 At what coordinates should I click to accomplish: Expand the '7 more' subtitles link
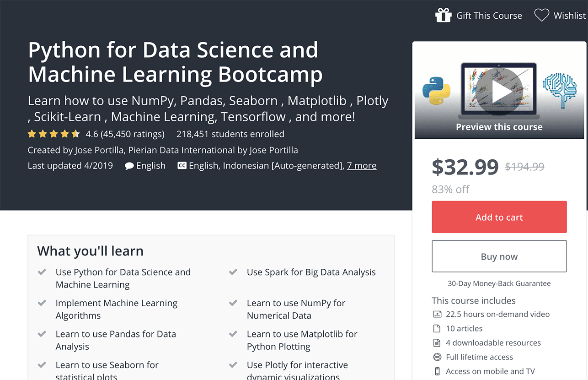coord(362,166)
